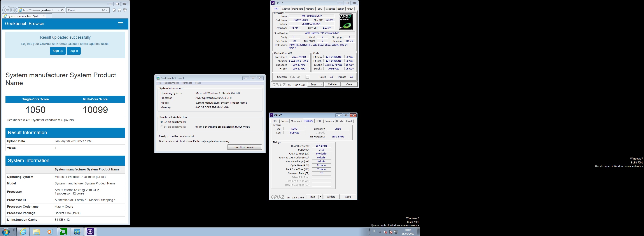Click the Log in button
The image size is (644, 236).
74,51
